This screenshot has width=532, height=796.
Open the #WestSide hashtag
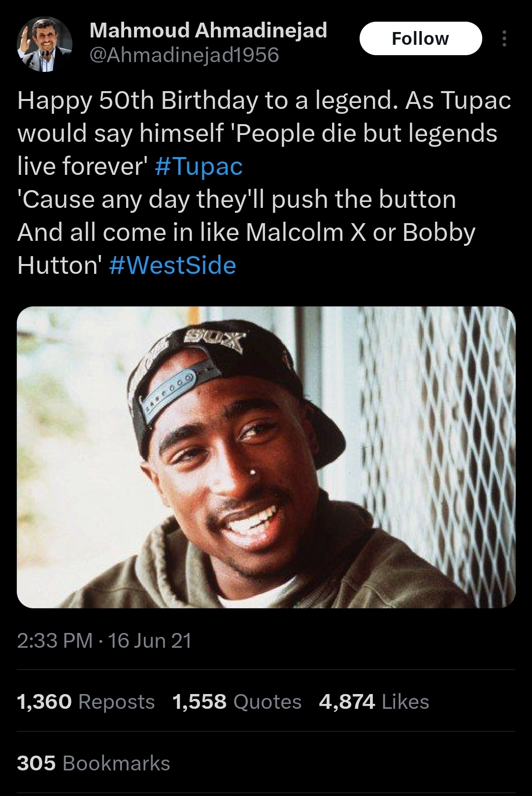pos(172,265)
